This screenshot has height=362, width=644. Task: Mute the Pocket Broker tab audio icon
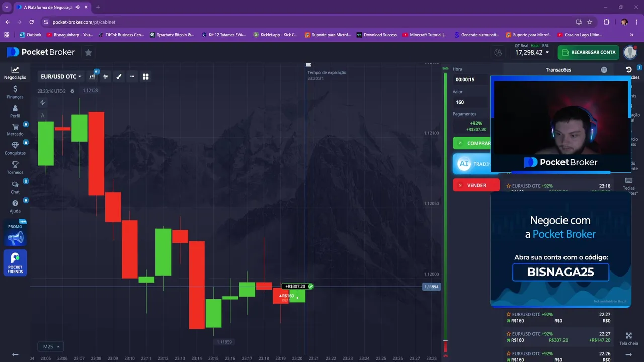tap(77, 7)
